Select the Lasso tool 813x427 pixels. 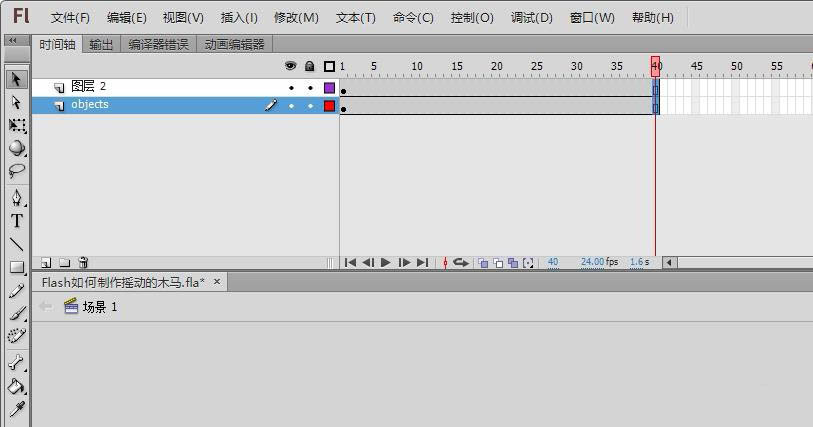(17, 171)
